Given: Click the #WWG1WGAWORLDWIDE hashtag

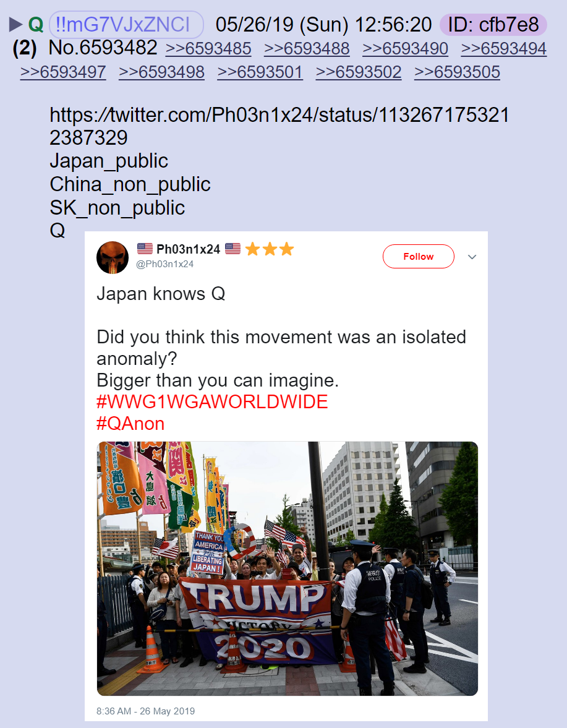Looking at the screenshot, I should tap(212, 402).
